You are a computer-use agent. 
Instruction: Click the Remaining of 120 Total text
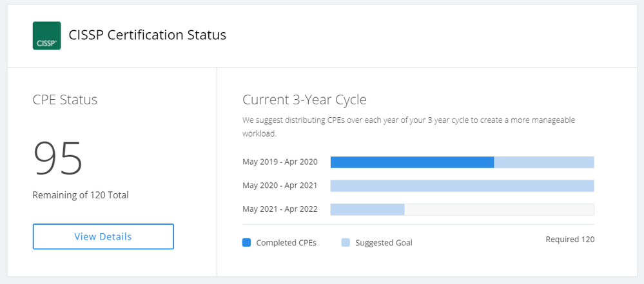(x=81, y=194)
